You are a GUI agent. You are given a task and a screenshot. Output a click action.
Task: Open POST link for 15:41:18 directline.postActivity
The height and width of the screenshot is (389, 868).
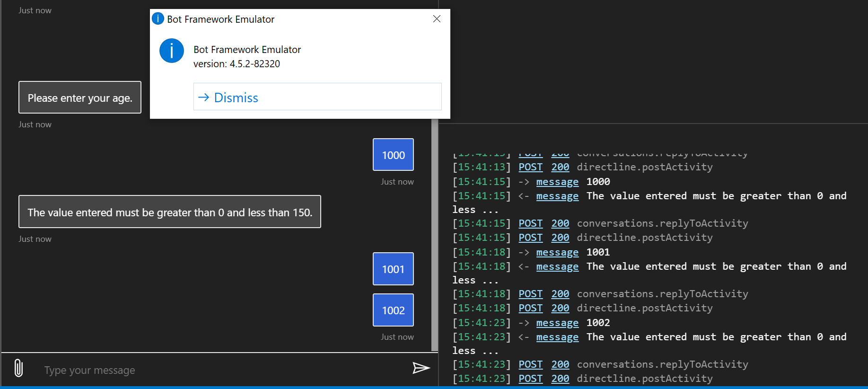pyautogui.click(x=530, y=308)
